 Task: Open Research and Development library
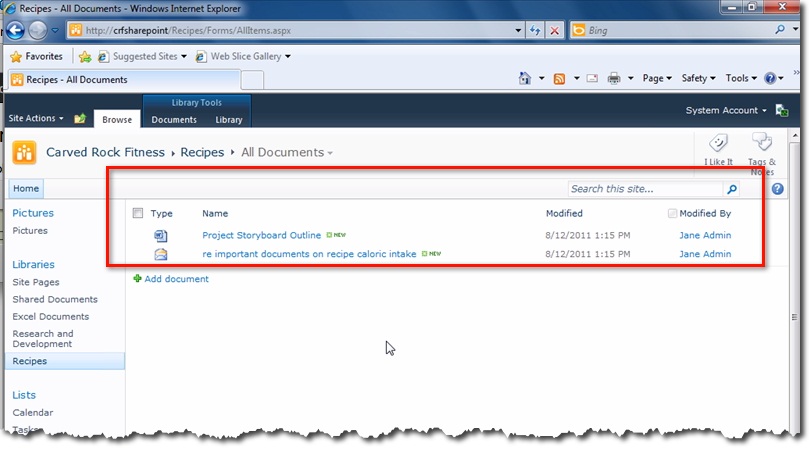click(43, 339)
